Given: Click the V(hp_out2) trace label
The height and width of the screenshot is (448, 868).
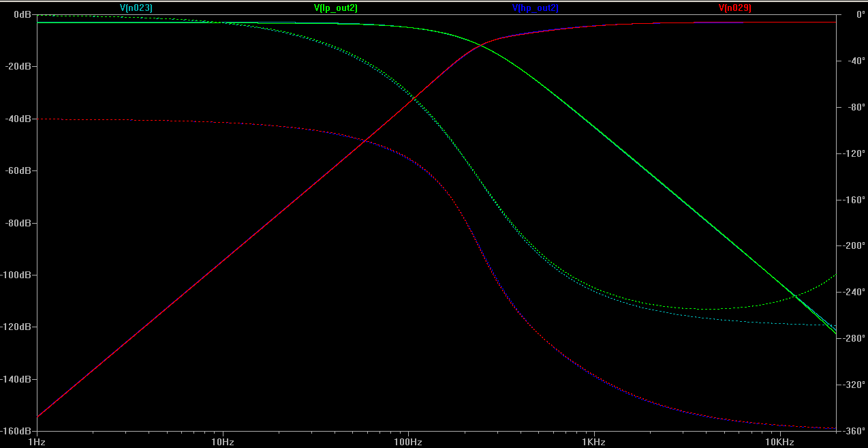Looking at the screenshot, I should 535,8.
